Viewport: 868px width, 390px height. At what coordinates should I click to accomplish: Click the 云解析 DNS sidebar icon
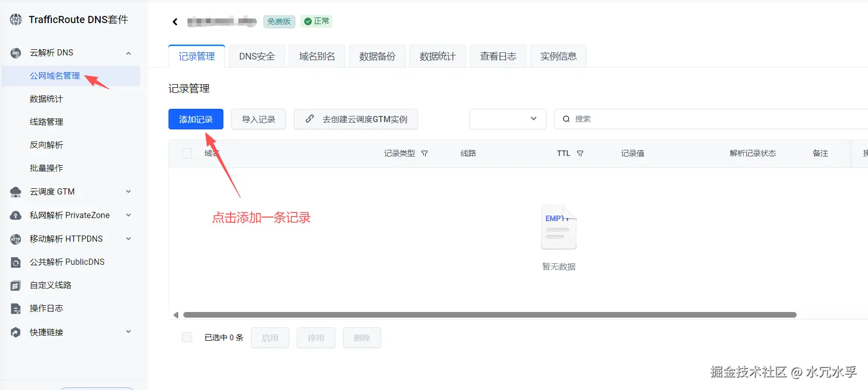[16, 53]
